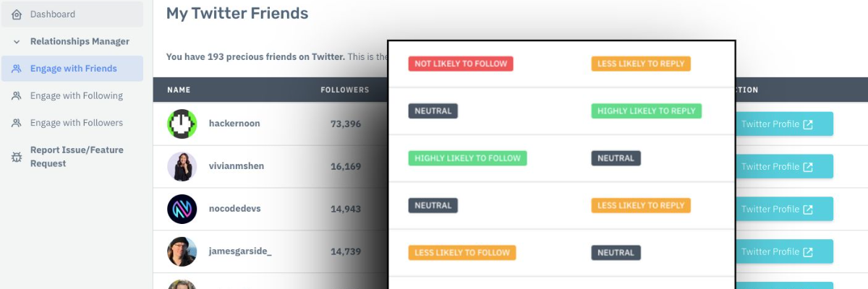
Task: Click the red Not Likely to Follow badge
Action: 461,64
